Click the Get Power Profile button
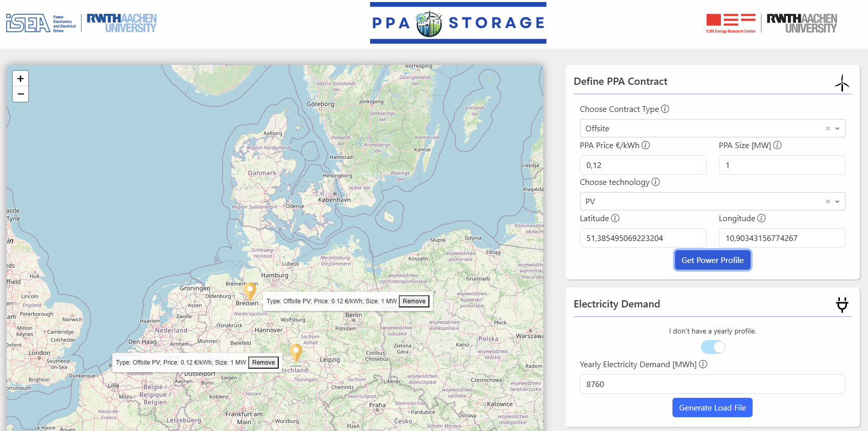The width and height of the screenshot is (868, 431). pos(712,260)
